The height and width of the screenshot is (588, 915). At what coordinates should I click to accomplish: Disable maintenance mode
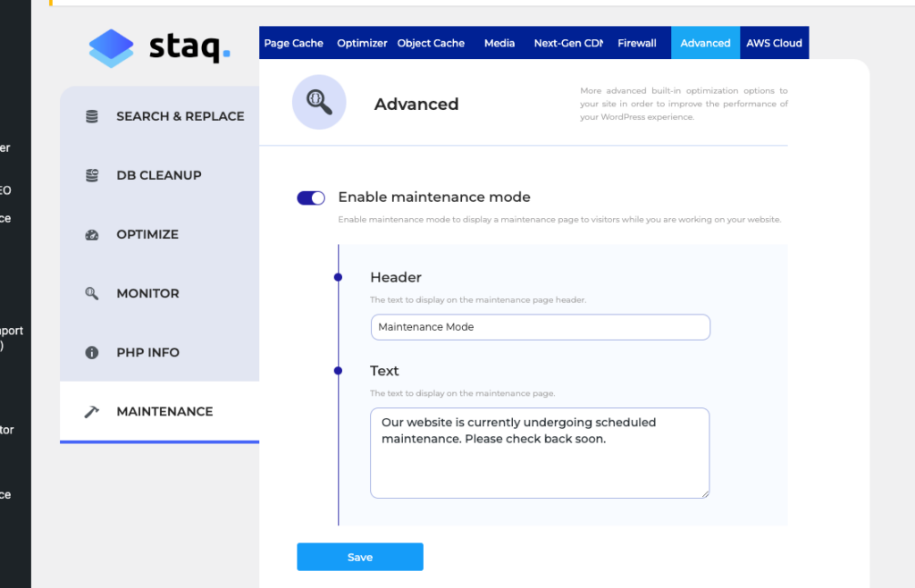[310, 197]
